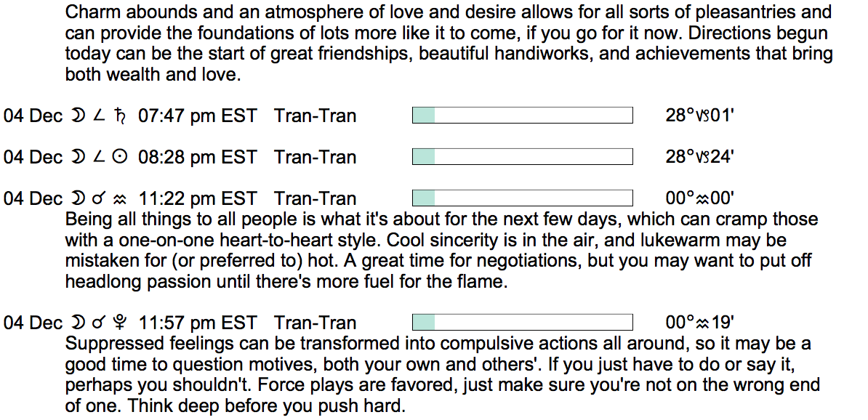Click the Saturn glyph in the 07:47 pm row
This screenshot has height=420, width=868.
click(x=120, y=116)
